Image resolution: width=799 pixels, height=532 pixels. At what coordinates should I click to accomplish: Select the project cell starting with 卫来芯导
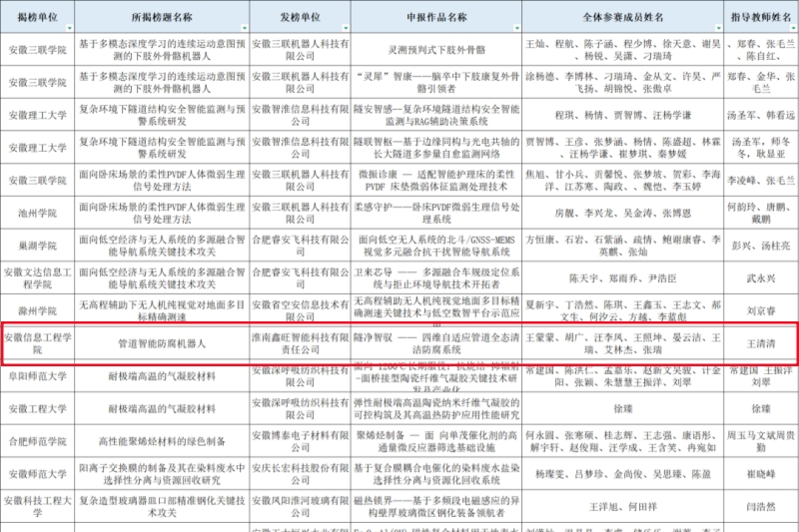pos(436,277)
